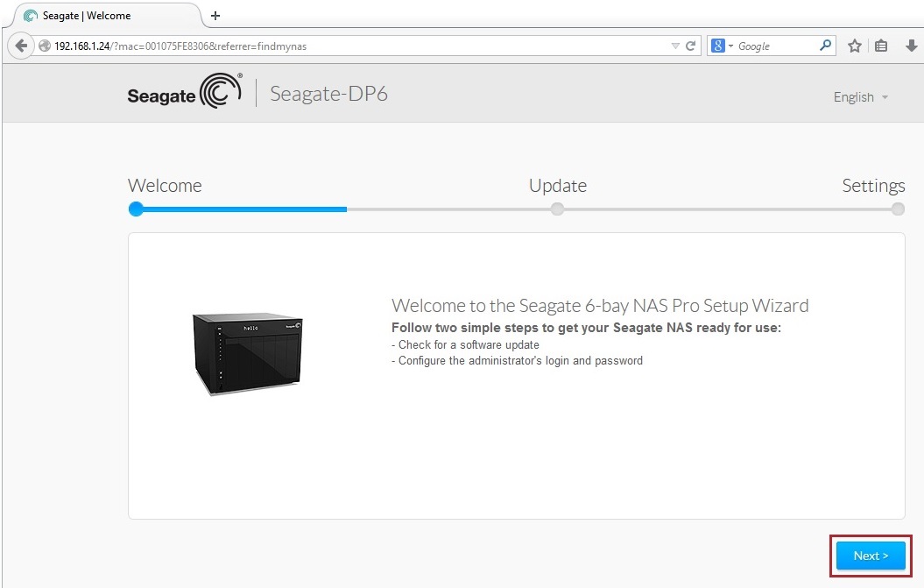924x588 pixels.
Task: Click the site identity globe icon
Action: (44, 46)
